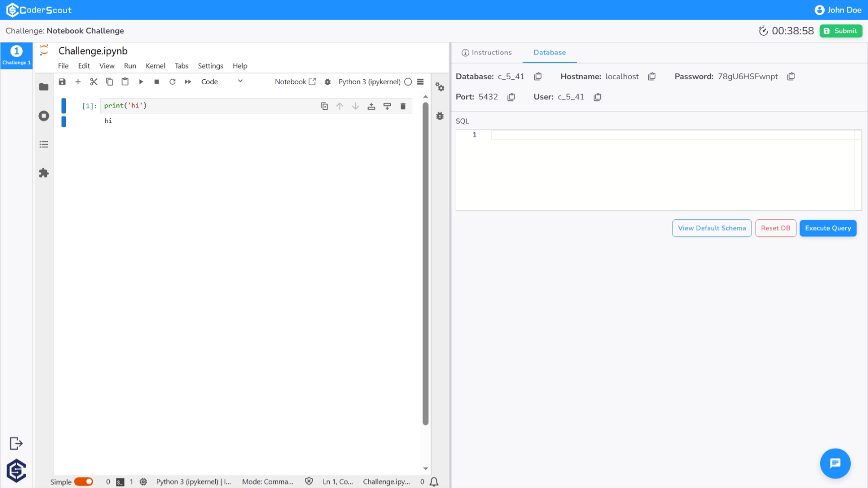This screenshot has width=868, height=488.
Task: Open the Code cell type dropdown
Action: (x=222, y=81)
